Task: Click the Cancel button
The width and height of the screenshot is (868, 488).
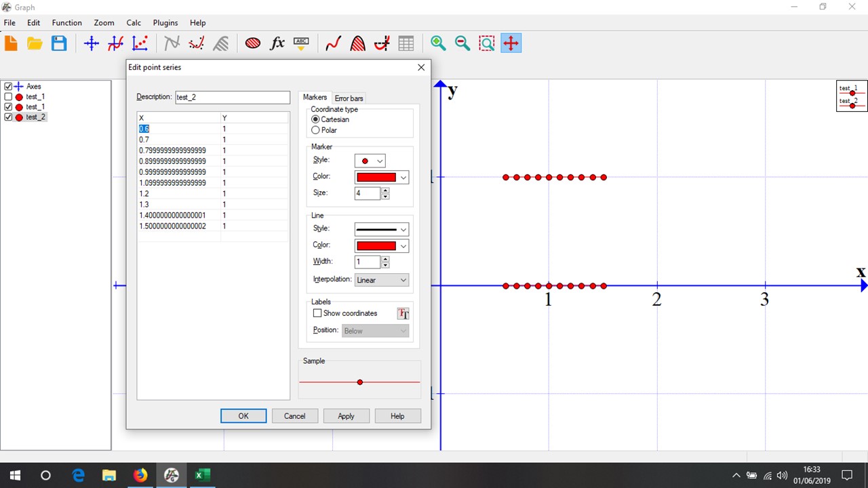Action: (295, 416)
